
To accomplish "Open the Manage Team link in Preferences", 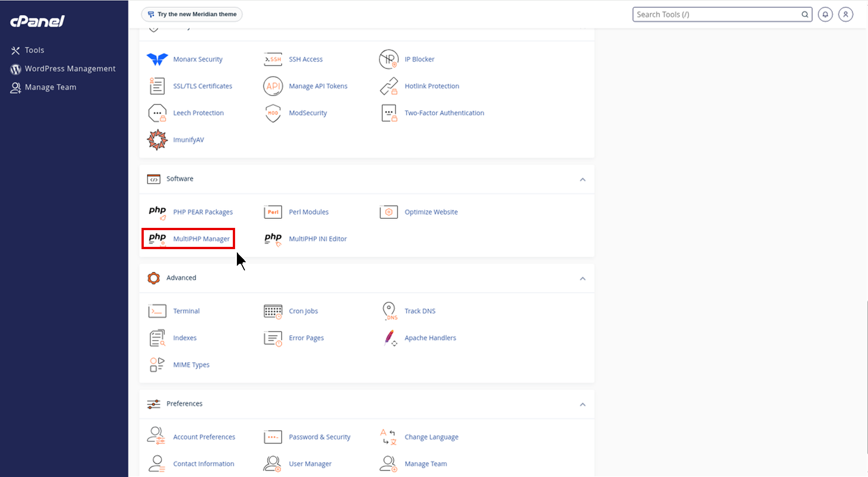I will point(426,464).
